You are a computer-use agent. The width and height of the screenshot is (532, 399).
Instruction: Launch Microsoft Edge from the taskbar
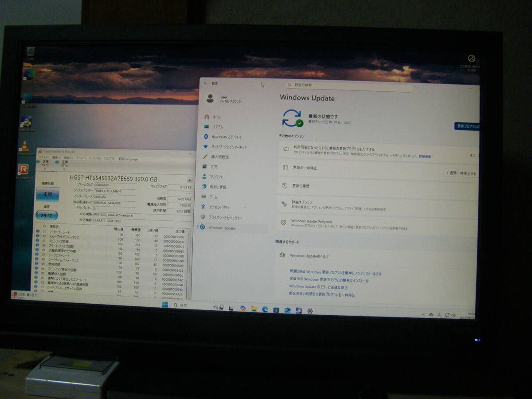265,309
